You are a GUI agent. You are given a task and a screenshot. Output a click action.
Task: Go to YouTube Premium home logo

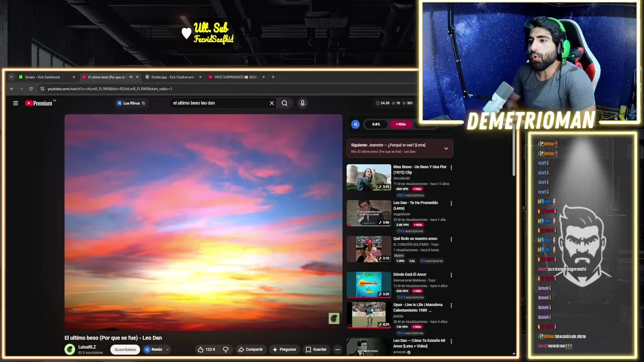[39, 103]
